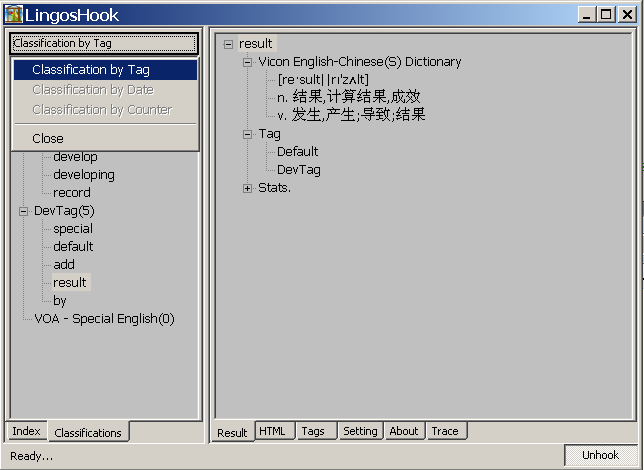Click the LingosHook app icon in title bar
This screenshot has height=470, width=644.
(x=13, y=15)
